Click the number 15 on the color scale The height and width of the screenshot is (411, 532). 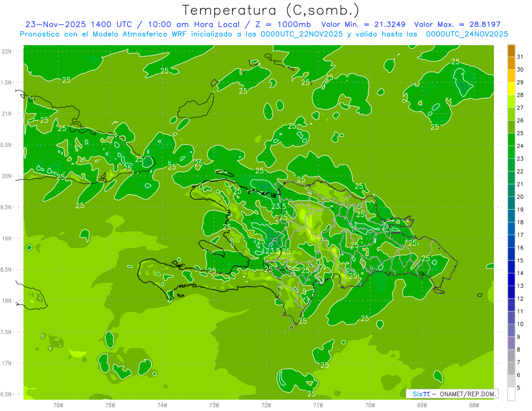pyautogui.click(x=520, y=260)
